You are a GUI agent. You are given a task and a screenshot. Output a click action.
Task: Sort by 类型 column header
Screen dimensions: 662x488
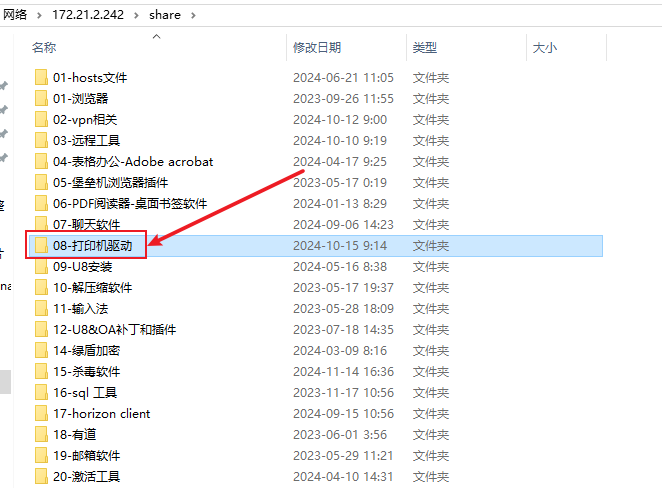pos(425,47)
